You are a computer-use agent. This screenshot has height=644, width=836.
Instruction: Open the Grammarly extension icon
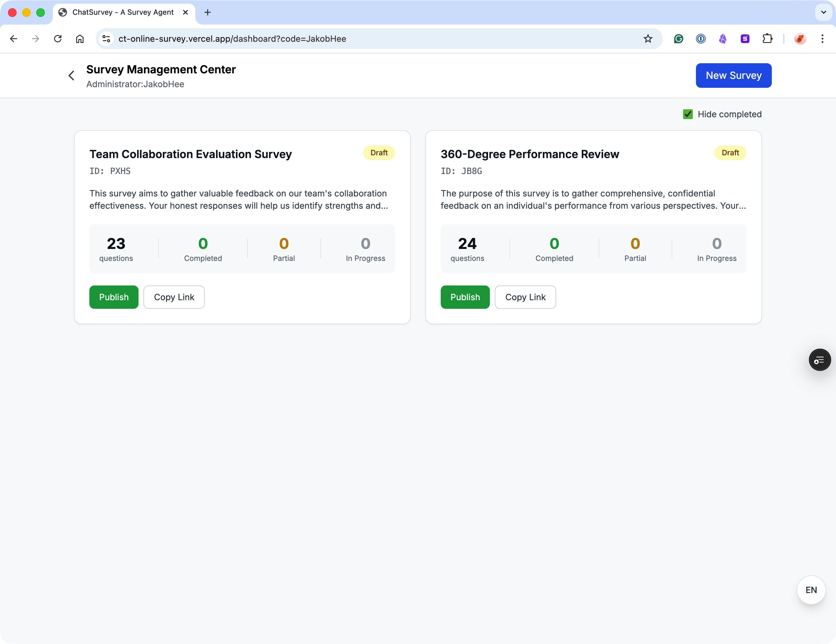tap(679, 39)
